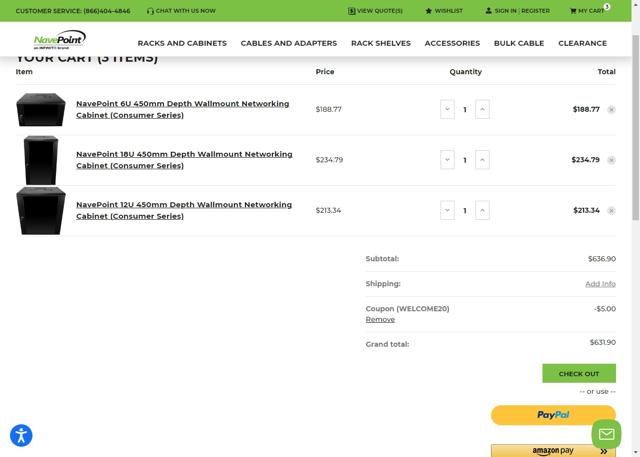This screenshot has width=640, height=457.
Task: Click the 12U cabinet quantity field
Action: [465, 211]
